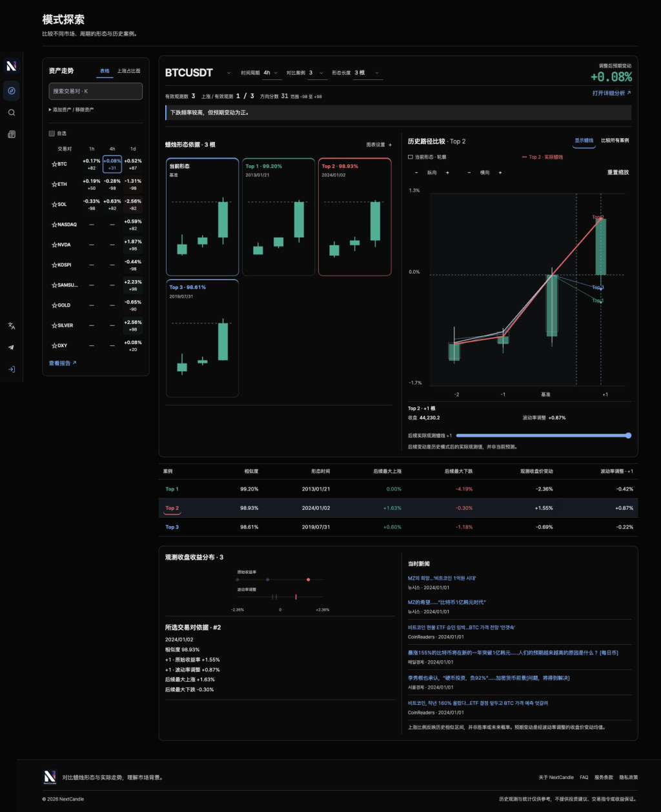Expand 添加资产 / 移除资产 section
This screenshot has height=812, width=661.
(71, 110)
